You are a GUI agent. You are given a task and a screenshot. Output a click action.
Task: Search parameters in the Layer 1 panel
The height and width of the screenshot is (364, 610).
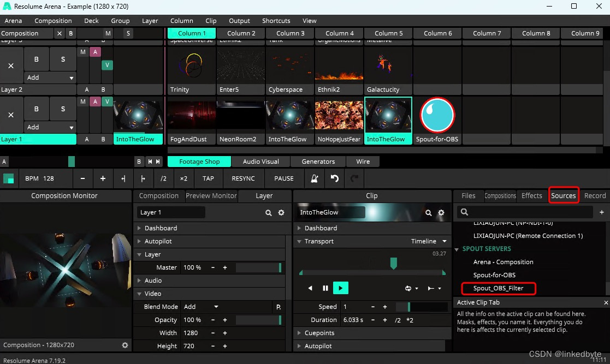coord(269,213)
